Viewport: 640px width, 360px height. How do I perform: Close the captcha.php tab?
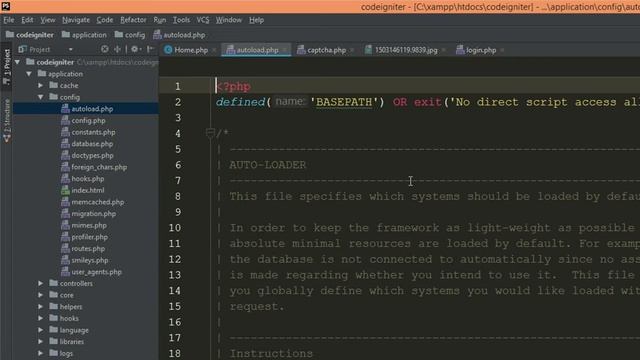(352, 50)
